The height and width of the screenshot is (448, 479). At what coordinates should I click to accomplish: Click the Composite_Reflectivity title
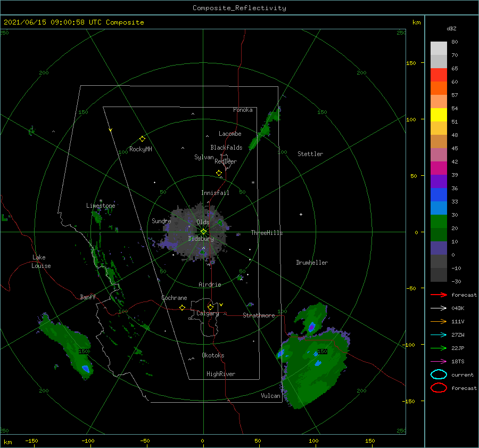tap(240, 8)
